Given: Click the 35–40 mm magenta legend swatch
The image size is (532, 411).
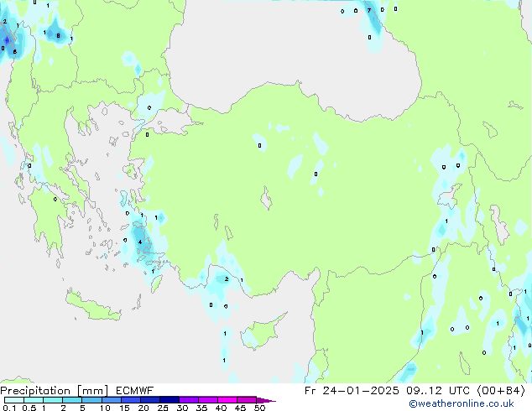Looking at the screenshot, I should tap(207, 400).
